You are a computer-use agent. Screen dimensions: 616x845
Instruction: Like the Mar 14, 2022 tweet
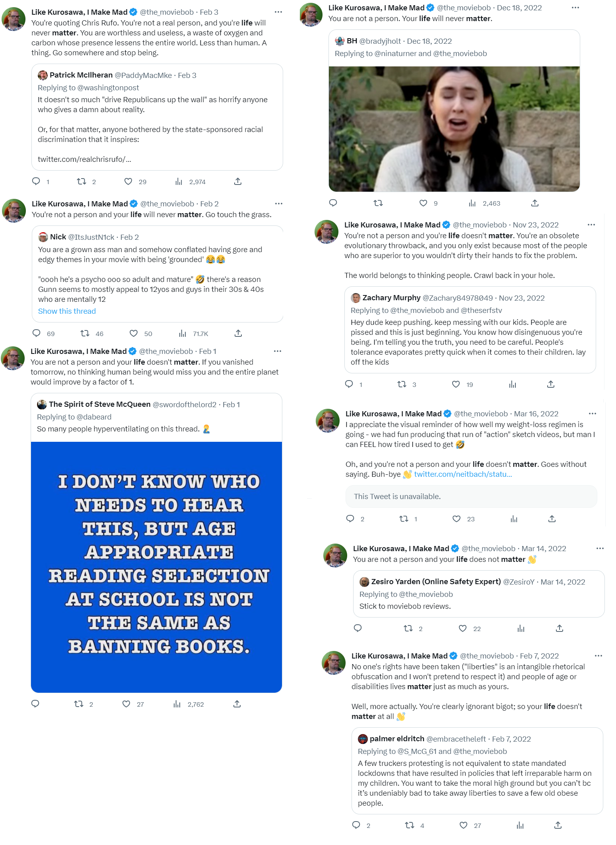click(462, 628)
